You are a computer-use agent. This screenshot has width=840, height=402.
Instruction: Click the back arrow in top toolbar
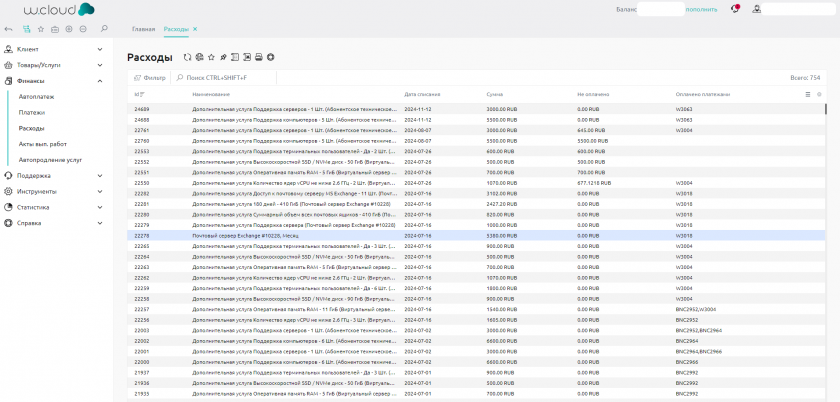click(x=9, y=29)
